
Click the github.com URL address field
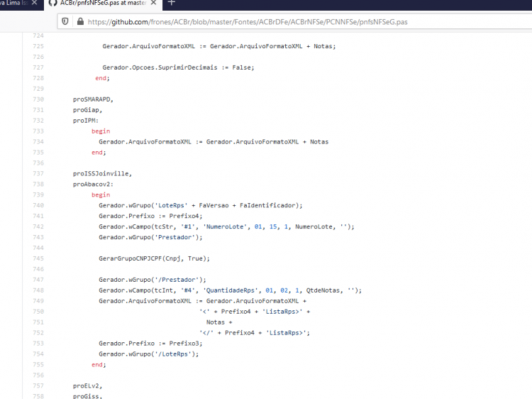point(248,22)
